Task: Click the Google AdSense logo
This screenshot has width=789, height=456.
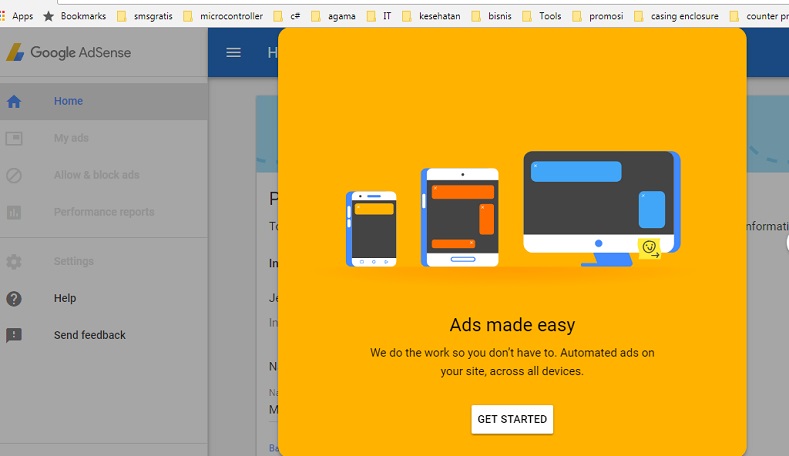Action: coord(68,52)
